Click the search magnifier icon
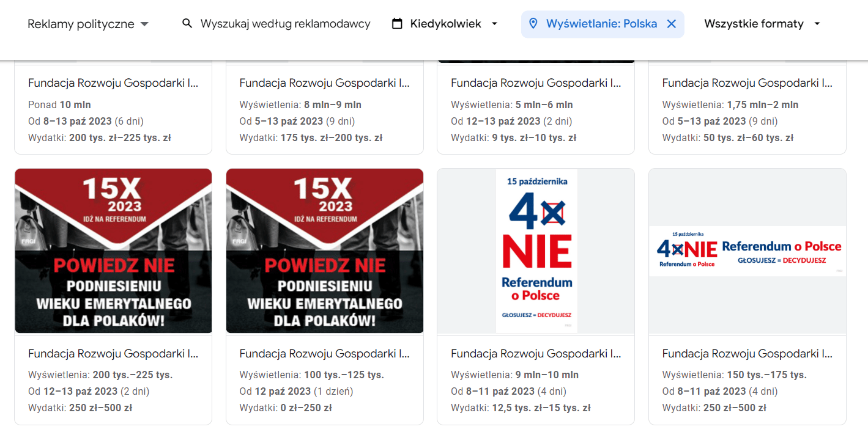868x432 pixels. coord(187,24)
